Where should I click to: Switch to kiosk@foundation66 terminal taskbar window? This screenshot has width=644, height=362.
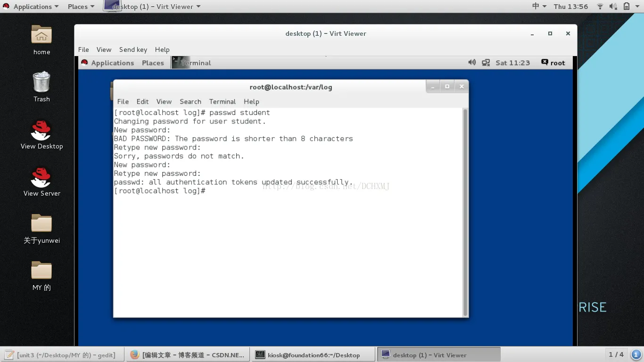pyautogui.click(x=314, y=355)
